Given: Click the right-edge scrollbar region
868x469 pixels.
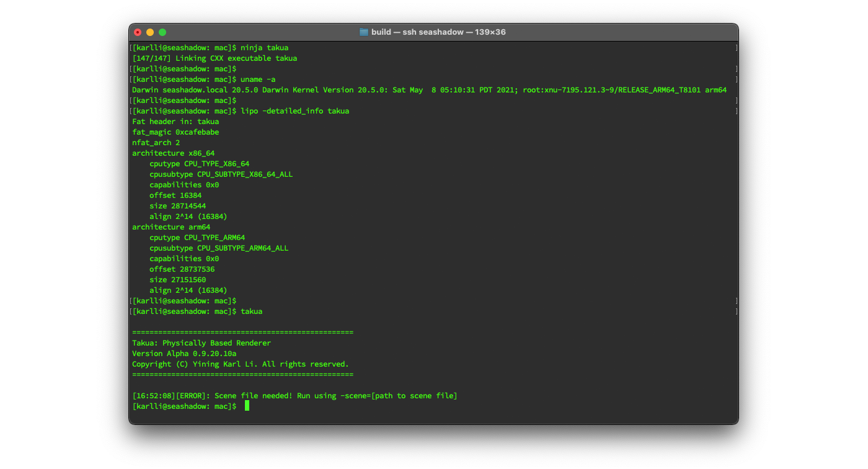Looking at the screenshot, I should tap(735, 186).
